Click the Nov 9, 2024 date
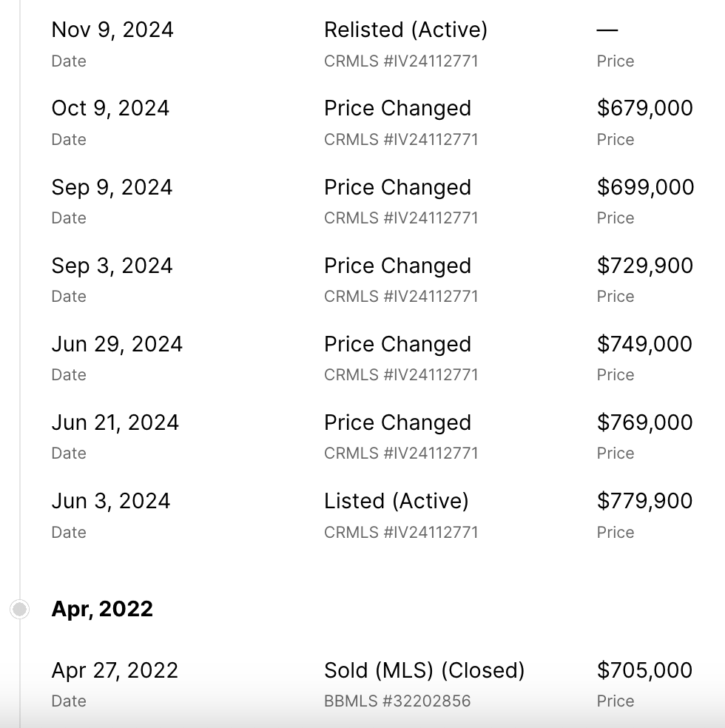Image resolution: width=725 pixels, height=728 pixels. point(112,30)
